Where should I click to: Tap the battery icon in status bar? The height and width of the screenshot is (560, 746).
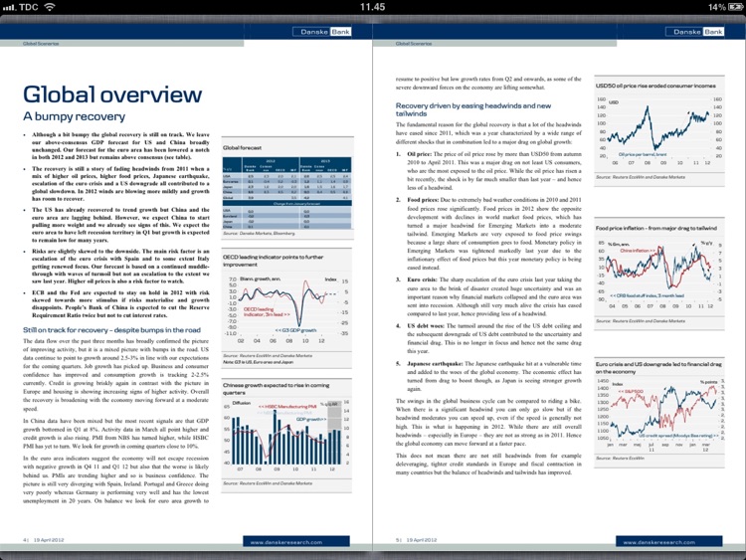(736, 7)
